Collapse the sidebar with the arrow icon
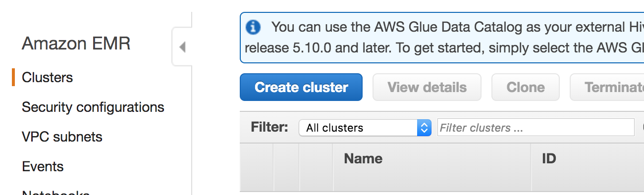 (182, 48)
